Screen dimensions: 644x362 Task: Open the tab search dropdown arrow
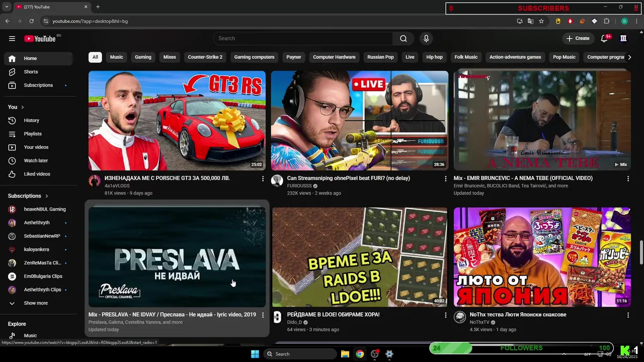pos(7,7)
